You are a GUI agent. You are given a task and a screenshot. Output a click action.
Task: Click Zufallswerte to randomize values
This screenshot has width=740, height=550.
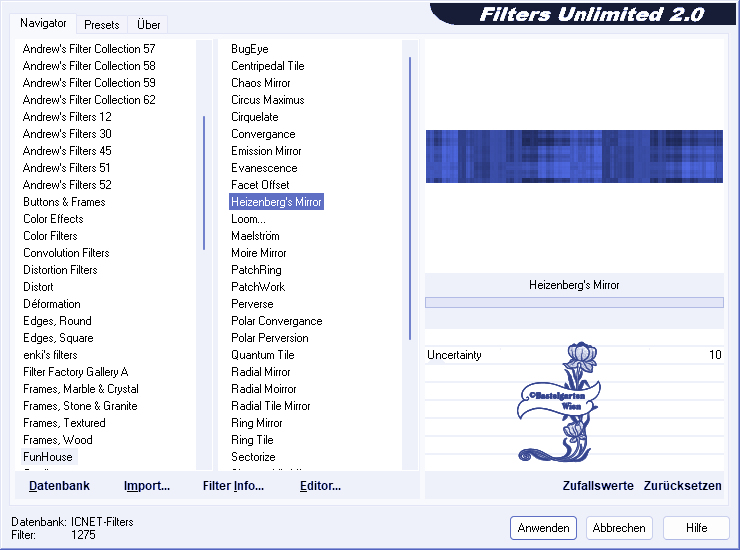[598, 486]
